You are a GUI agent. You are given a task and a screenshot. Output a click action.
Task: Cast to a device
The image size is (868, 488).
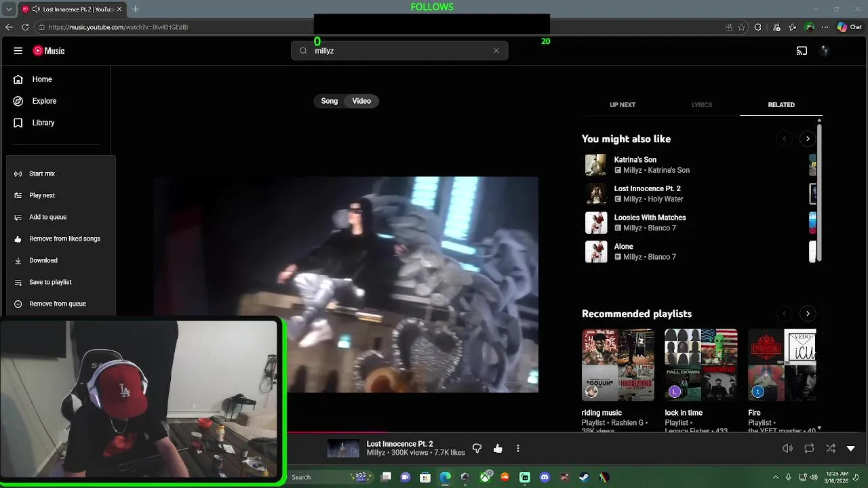802,51
